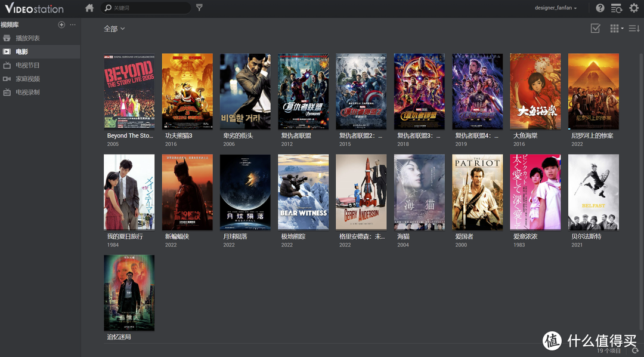Add a new video library with plus icon
644x357 pixels.
[61, 24]
